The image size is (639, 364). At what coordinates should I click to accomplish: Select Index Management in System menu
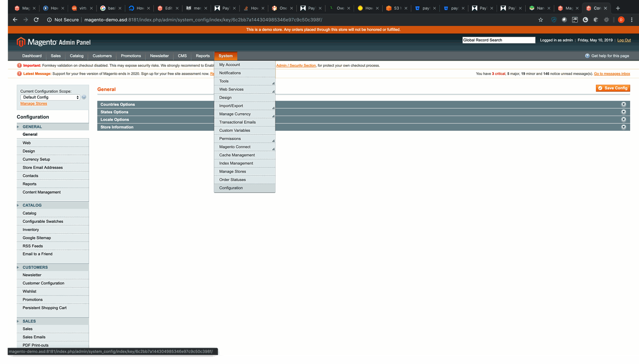[x=244, y=163]
